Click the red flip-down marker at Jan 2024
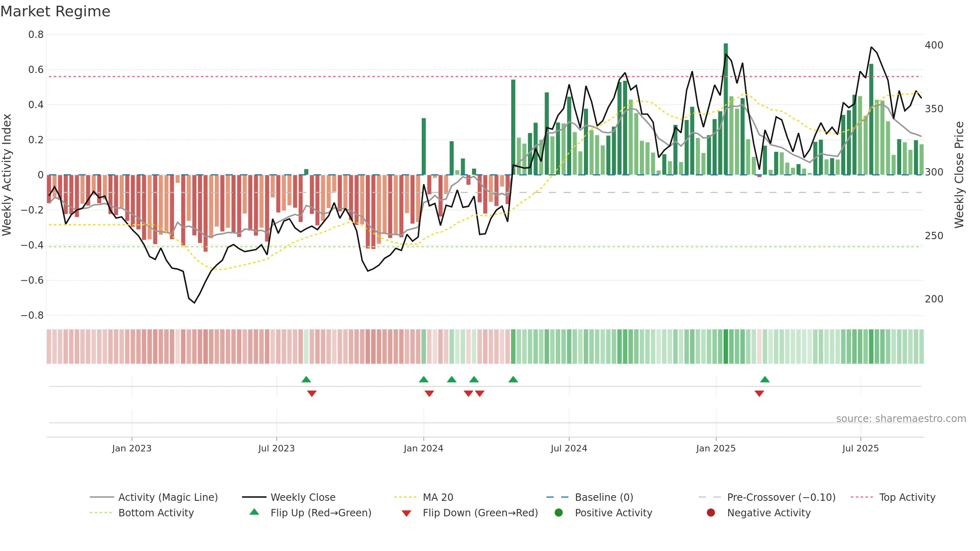This screenshot has width=980, height=551. point(429,393)
